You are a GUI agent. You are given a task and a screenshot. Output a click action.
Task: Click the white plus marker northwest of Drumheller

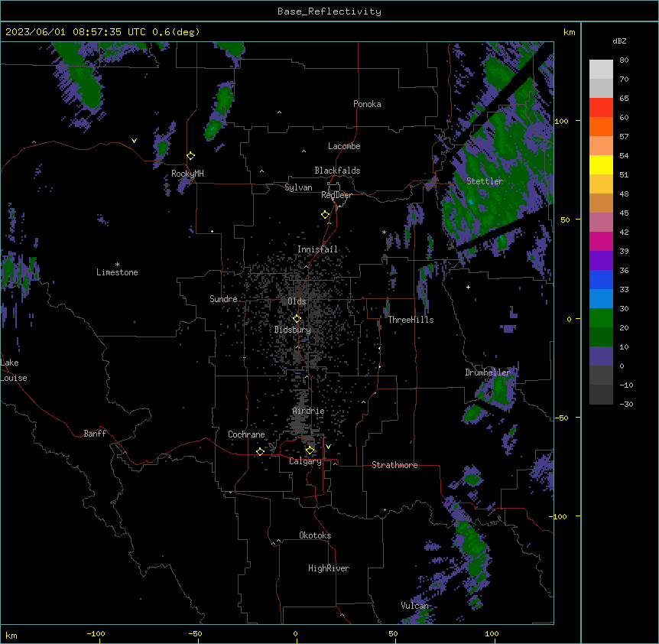468,287
